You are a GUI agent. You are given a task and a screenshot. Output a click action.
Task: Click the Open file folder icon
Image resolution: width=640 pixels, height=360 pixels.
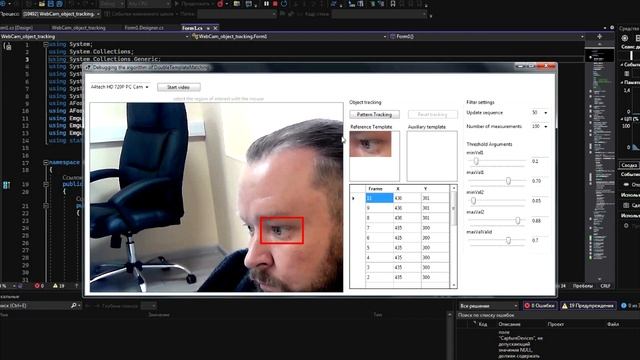(42, 4)
